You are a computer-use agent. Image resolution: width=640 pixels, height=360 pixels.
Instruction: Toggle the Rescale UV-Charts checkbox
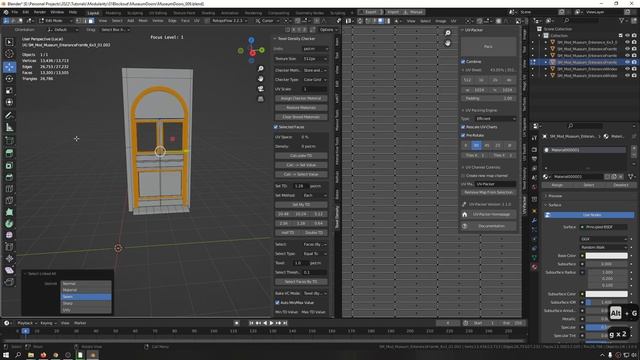(463, 127)
